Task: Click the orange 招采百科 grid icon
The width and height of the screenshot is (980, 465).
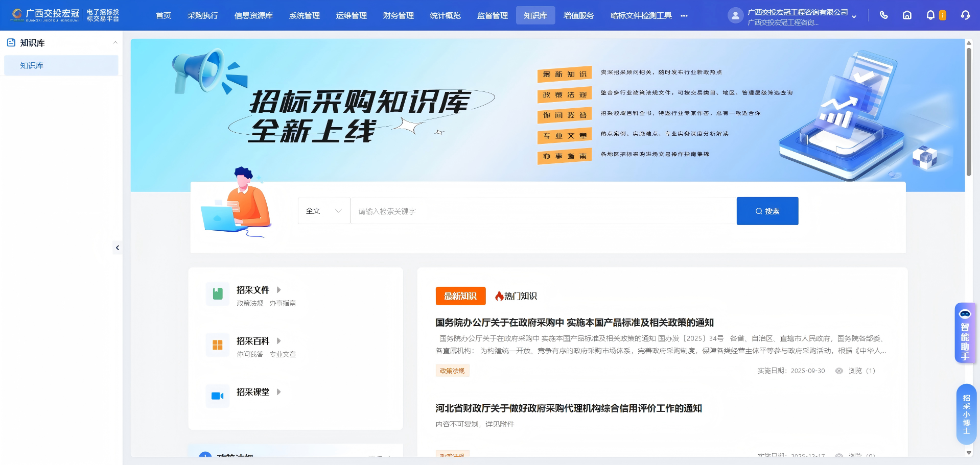Action: coord(218,345)
